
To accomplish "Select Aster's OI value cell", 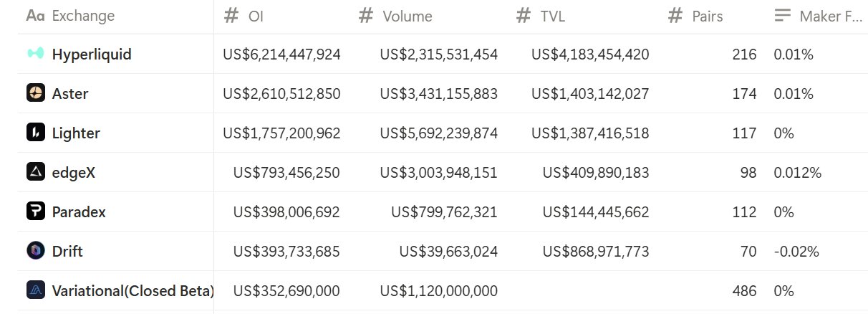I will (x=281, y=93).
